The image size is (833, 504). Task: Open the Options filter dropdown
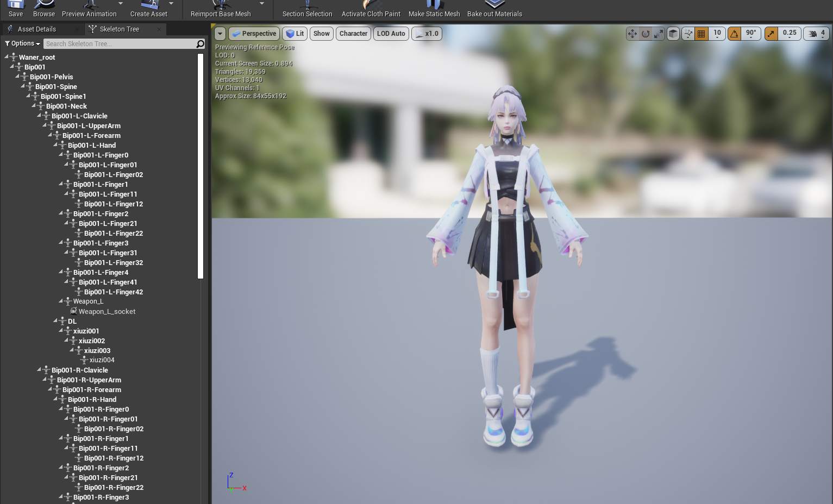(23, 43)
